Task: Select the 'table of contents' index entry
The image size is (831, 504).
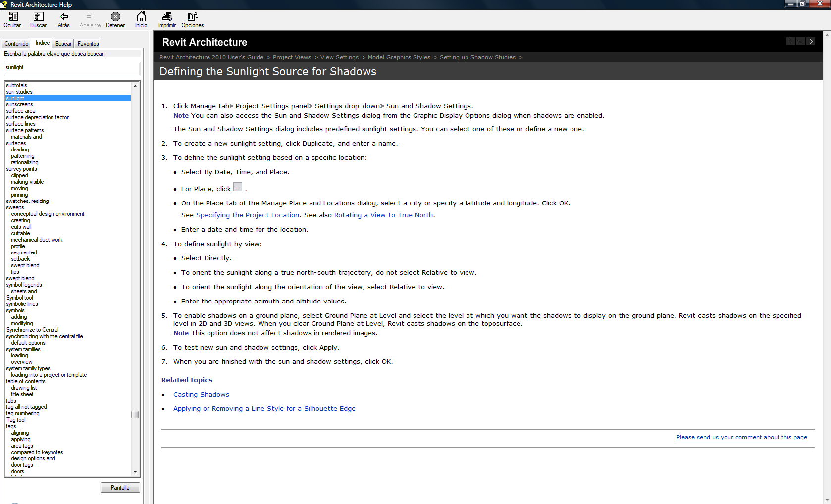Action: [x=26, y=381]
